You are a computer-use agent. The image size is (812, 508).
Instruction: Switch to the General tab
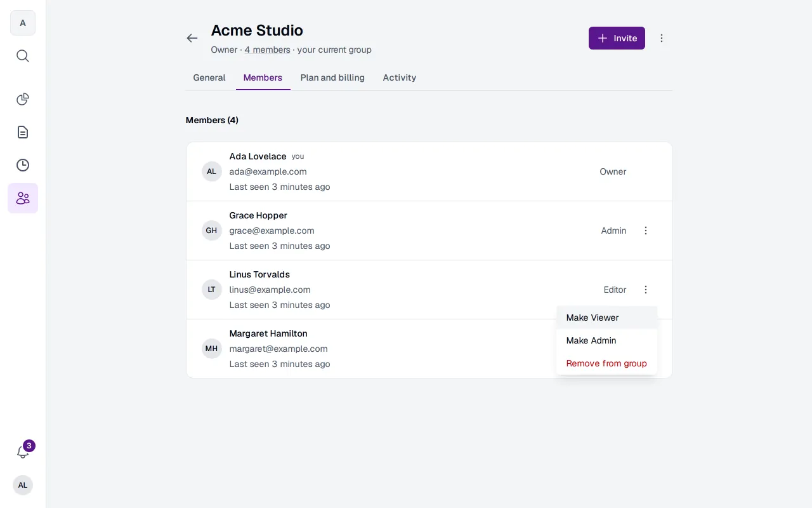[209, 77]
